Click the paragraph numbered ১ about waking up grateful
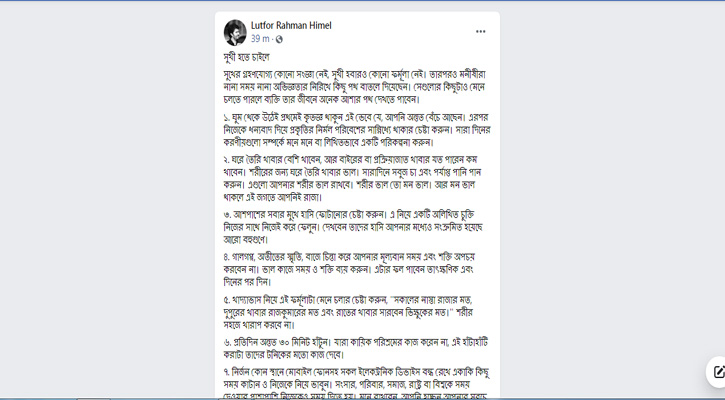The image size is (725, 400). pyautogui.click(x=355, y=130)
